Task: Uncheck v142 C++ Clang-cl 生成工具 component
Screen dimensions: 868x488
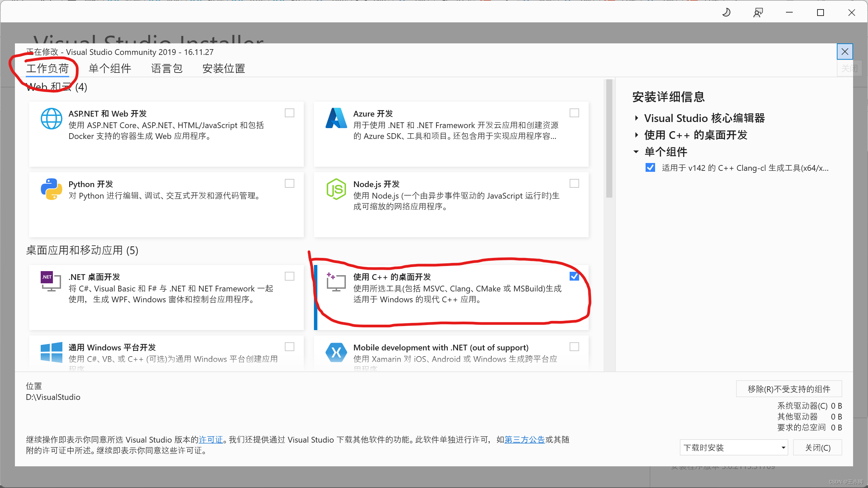Action: (650, 168)
